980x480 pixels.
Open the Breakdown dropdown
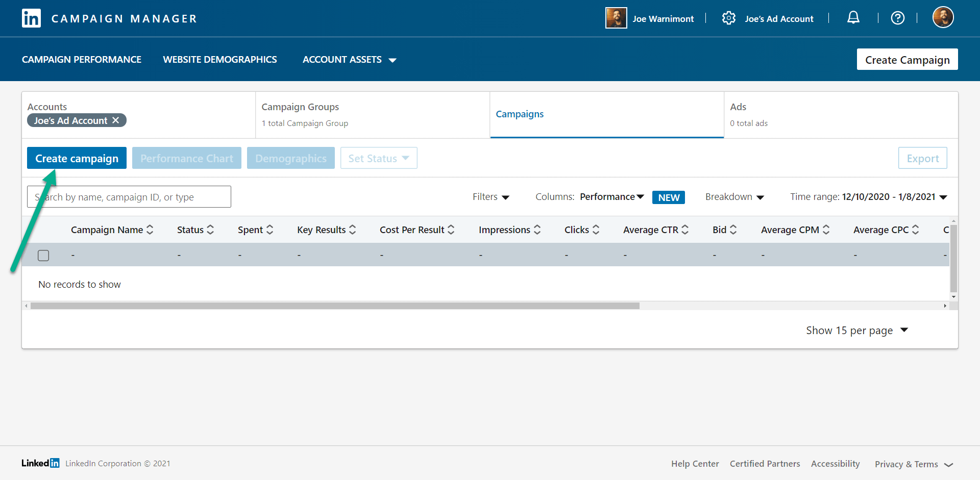tap(734, 197)
